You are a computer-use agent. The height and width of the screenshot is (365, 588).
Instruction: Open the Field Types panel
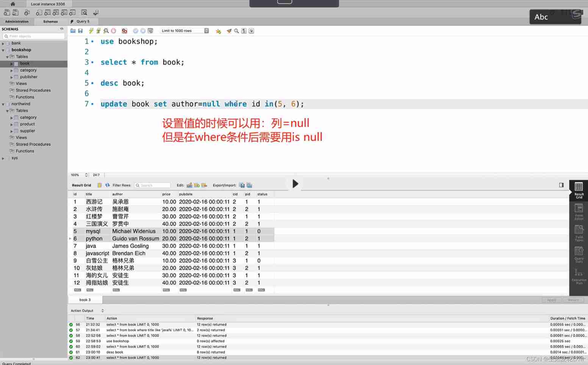point(579,233)
